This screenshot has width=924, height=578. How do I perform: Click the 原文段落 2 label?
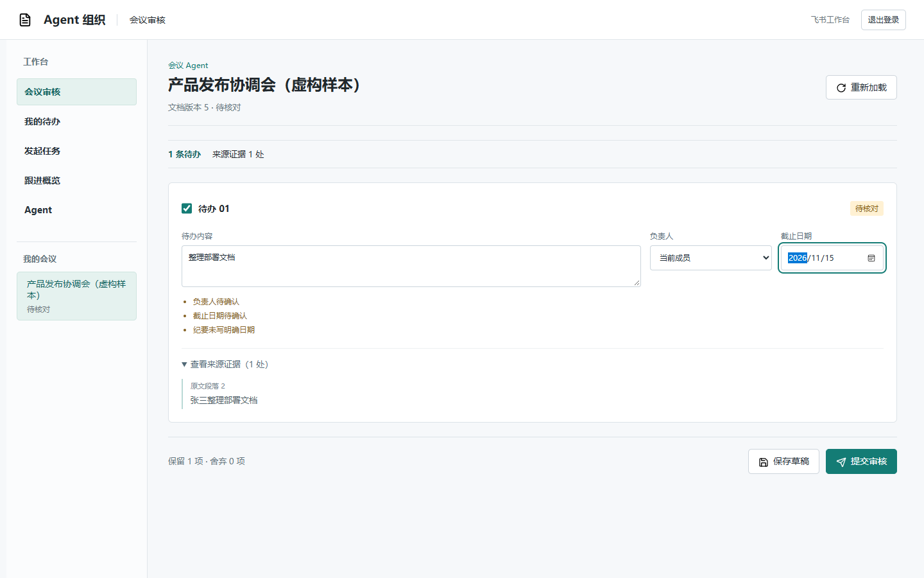pos(208,386)
